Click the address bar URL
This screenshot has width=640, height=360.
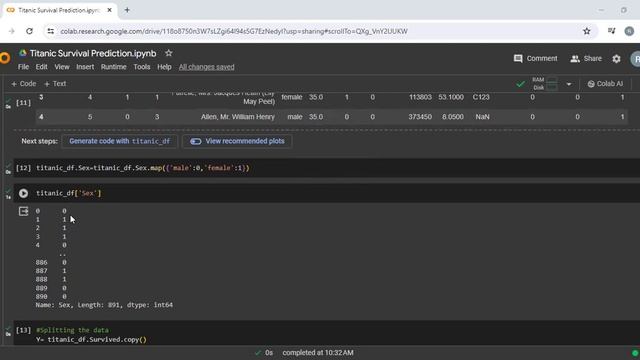click(x=234, y=31)
